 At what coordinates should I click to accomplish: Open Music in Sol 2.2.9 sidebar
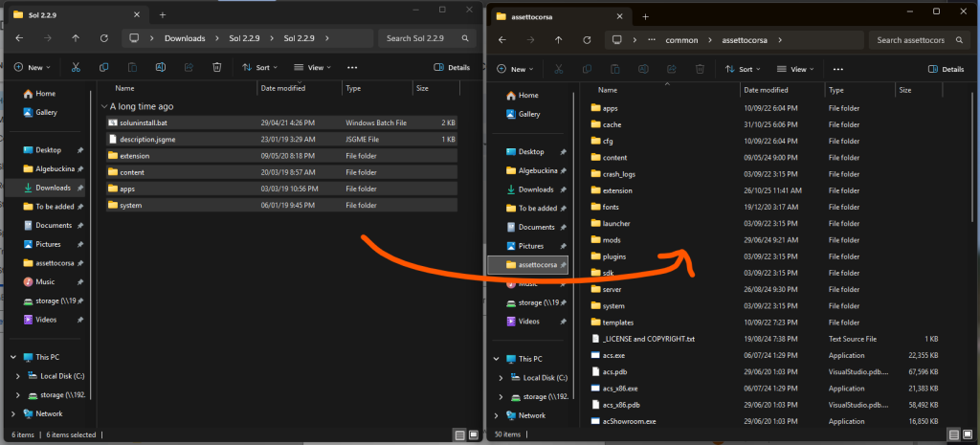(x=46, y=282)
